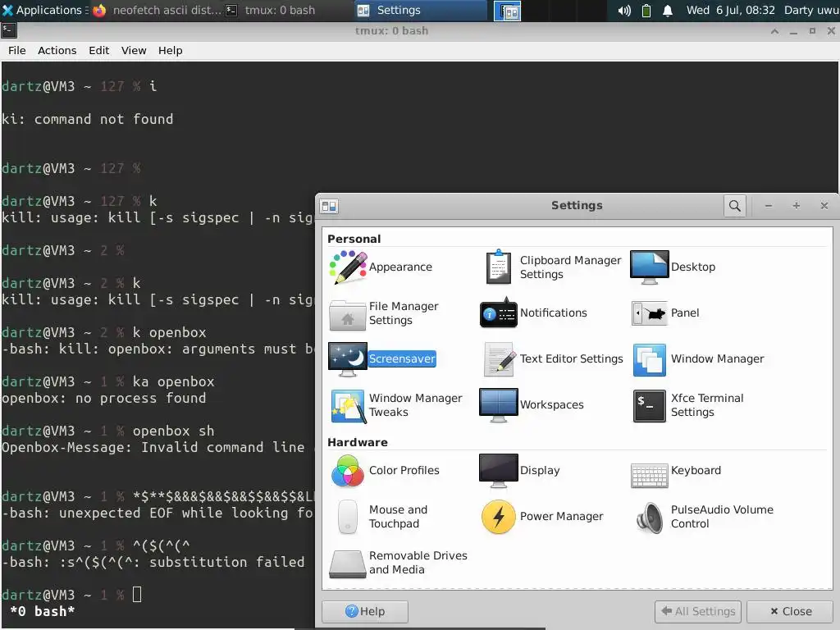Open Text Editor Settings icon
840x630 pixels.
coord(499,359)
